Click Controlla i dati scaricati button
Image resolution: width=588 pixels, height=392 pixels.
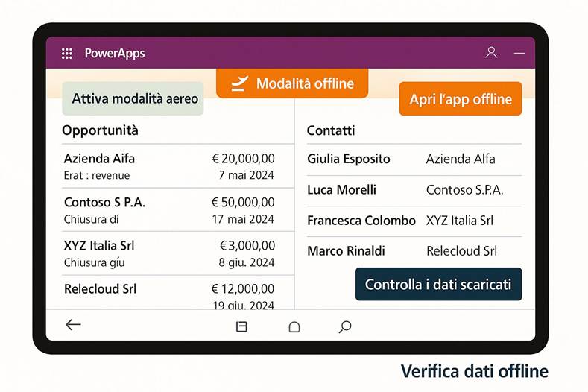tap(438, 285)
